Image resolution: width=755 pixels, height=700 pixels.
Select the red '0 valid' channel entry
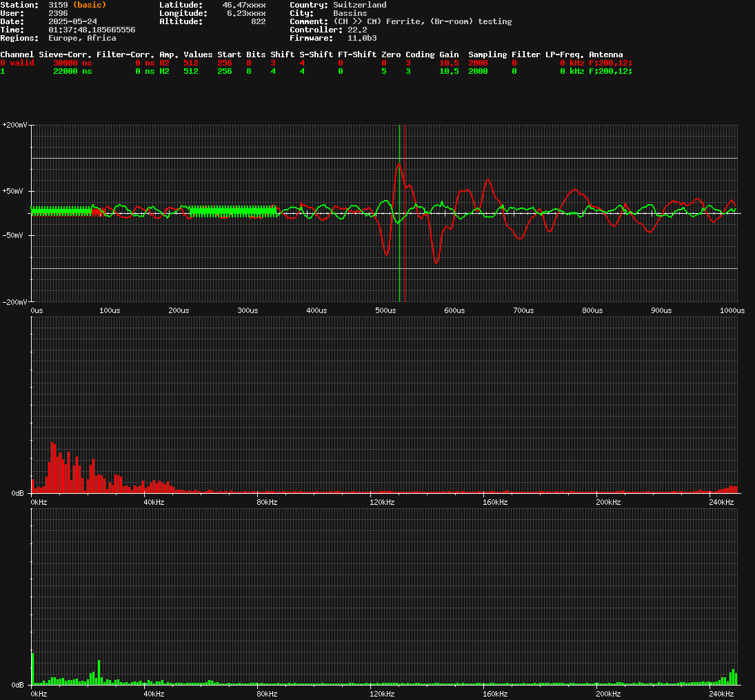click(17, 63)
